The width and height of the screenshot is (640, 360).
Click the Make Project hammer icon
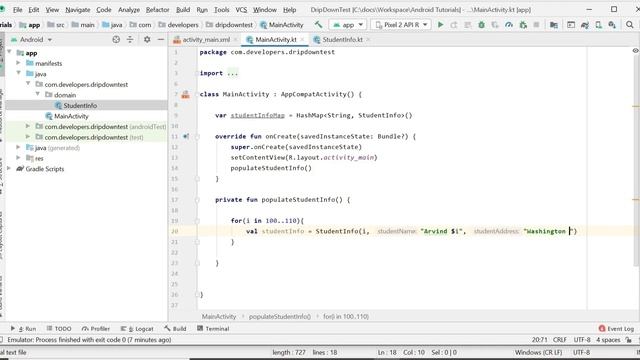(x=318, y=24)
